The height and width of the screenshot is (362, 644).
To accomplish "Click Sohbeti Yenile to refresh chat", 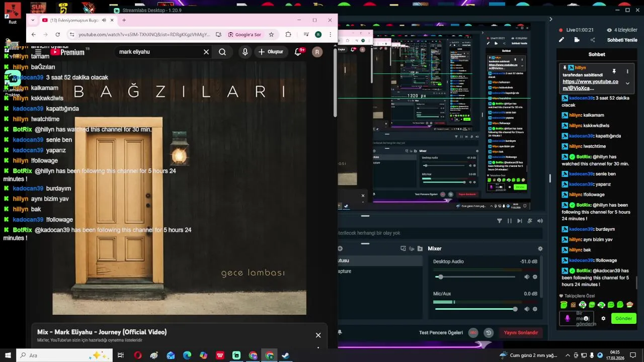I will click(x=622, y=40).
